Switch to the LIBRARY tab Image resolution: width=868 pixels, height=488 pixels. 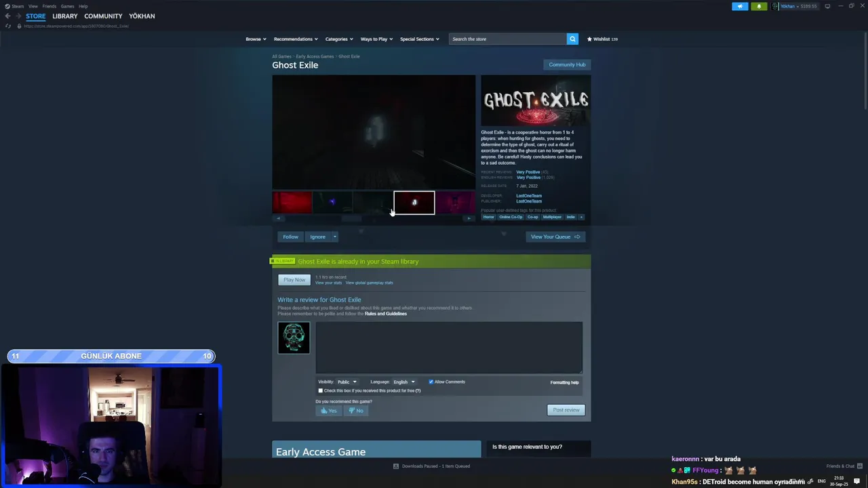pos(65,16)
